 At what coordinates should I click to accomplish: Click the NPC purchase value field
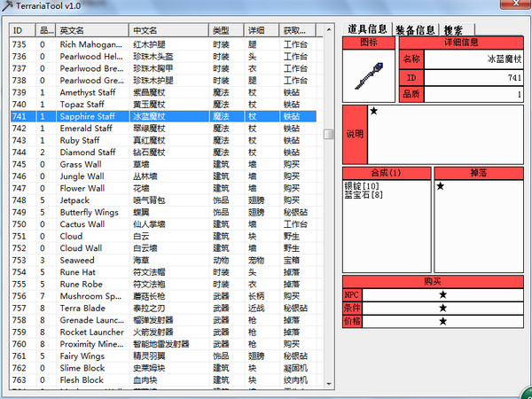coord(442,295)
